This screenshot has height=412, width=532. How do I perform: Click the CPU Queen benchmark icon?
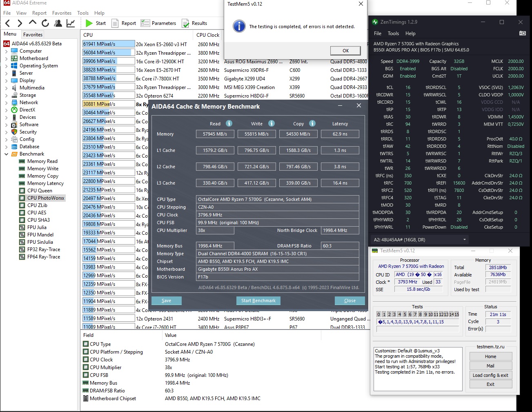[x=22, y=191]
